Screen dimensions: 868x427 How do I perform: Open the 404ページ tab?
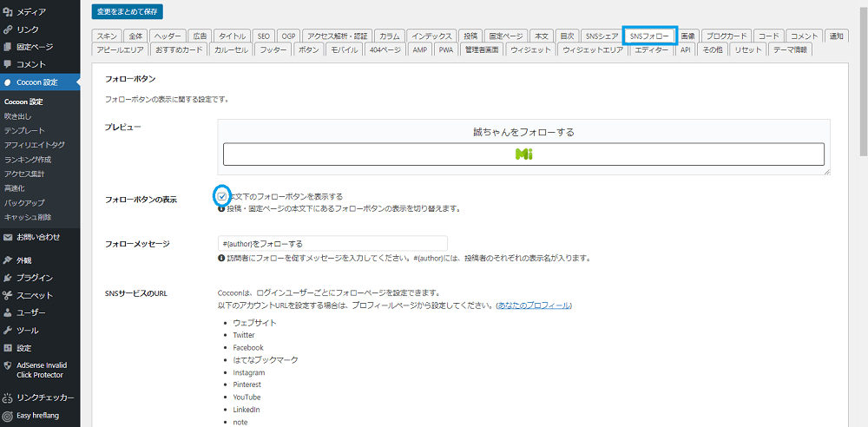[x=385, y=49]
